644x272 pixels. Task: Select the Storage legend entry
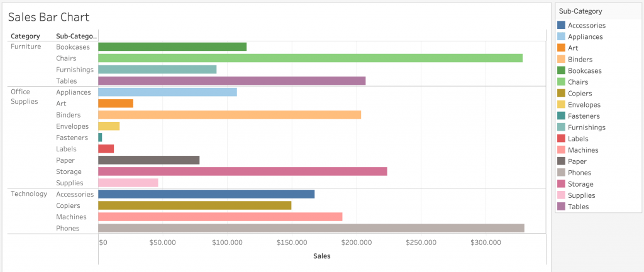click(580, 184)
